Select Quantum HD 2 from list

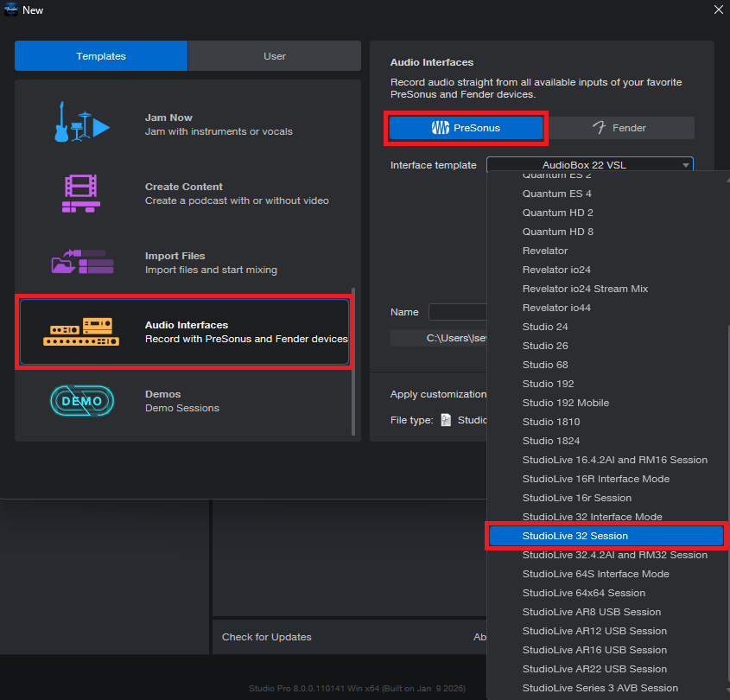(607, 213)
